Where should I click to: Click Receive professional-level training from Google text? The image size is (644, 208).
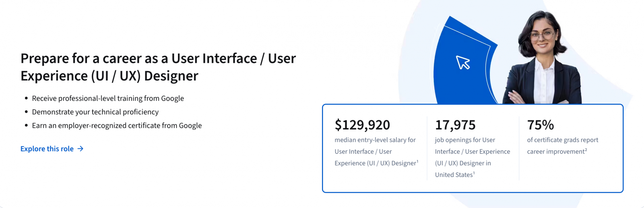(108, 98)
